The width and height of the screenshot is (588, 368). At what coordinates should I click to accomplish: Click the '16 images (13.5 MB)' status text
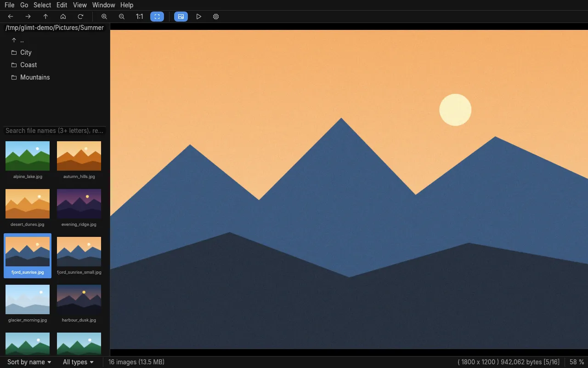click(x=136, y=362)
